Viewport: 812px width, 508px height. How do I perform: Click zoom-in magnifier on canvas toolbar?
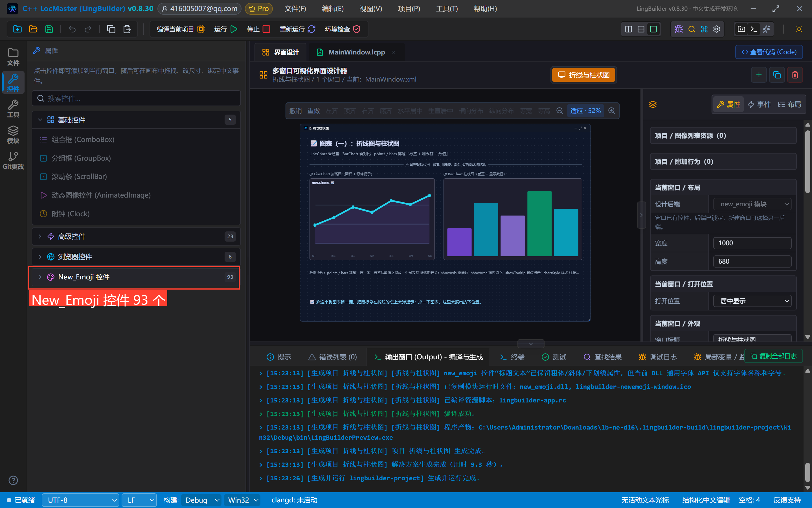(611, 111)
